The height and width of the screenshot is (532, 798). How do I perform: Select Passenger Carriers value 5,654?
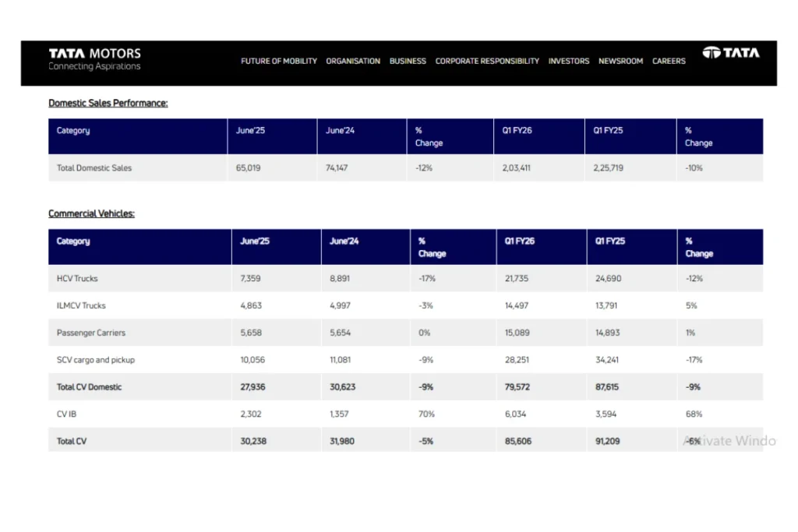(340, 333)
